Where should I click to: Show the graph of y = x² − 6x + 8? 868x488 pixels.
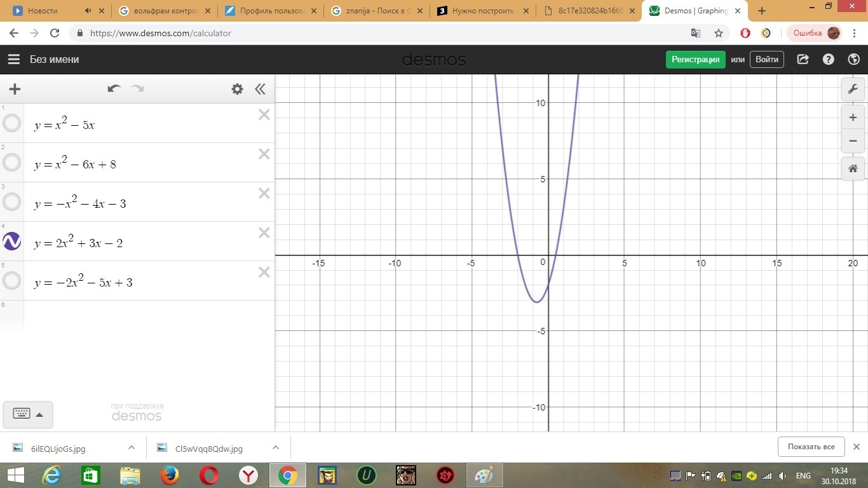pyautogui.click(x=12, y=162)
